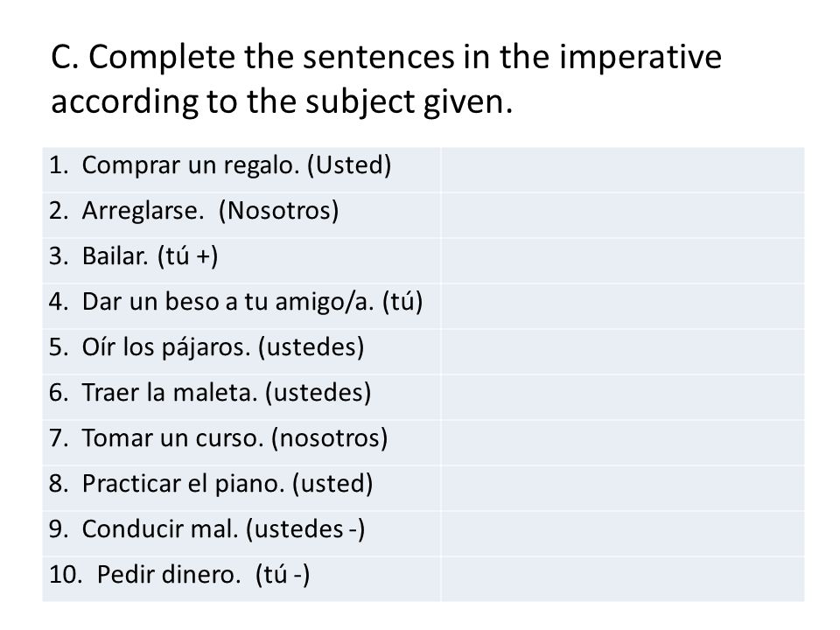Select the 'Traer la maleta. (ustedes)' row
This screenshot has height=630, width=840.
pyautogui.click(x=423, y=397)
